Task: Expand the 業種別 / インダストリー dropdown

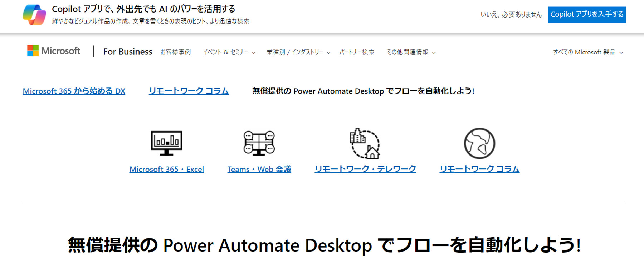Action: pos(298,52)
